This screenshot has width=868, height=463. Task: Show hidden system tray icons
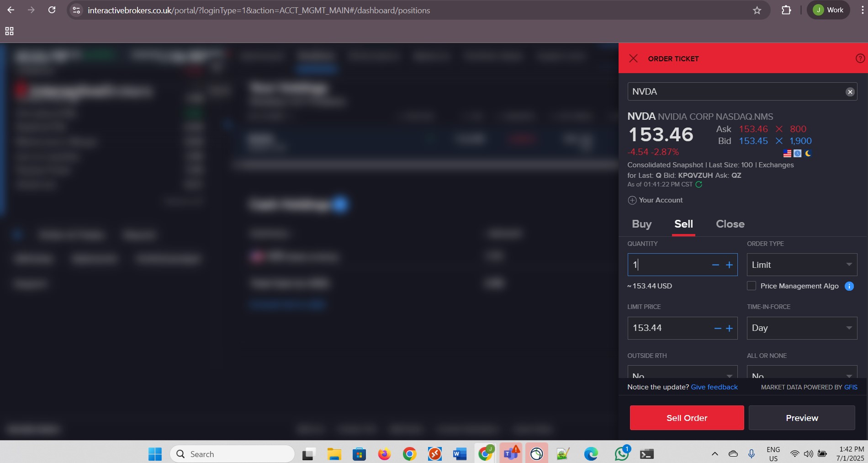[x=715, y=454]
